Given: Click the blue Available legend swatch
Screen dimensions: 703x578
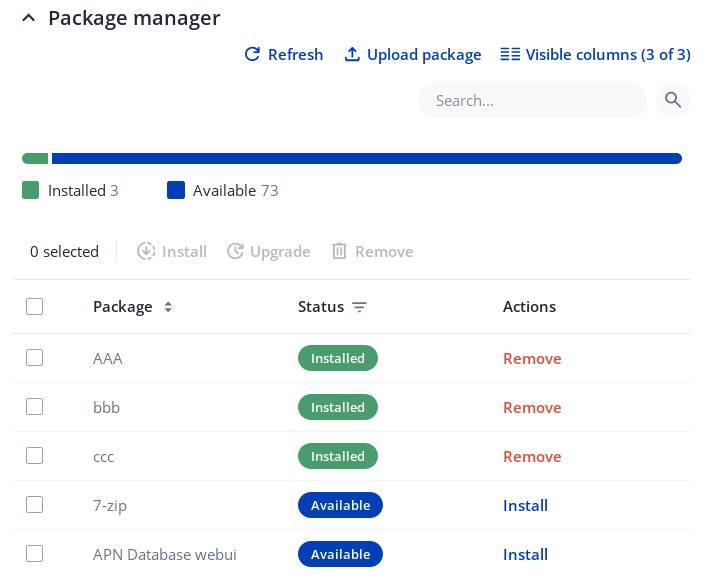Looking at the screenshot, I should tap(176, 190).
